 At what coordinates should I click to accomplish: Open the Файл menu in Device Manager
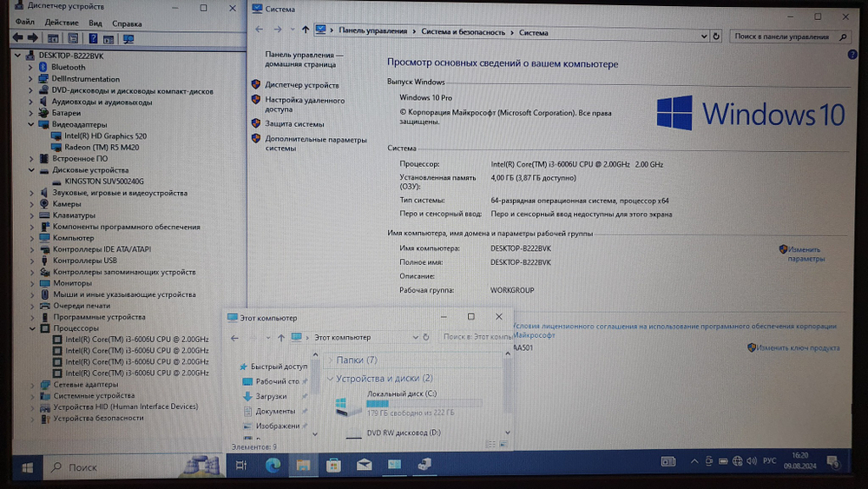[25, 23]
